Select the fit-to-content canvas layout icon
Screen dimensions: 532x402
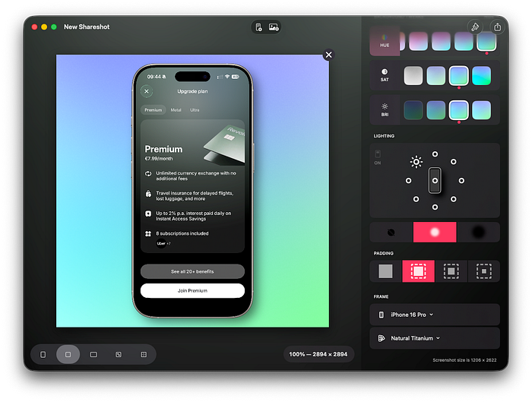pos(119,355)
